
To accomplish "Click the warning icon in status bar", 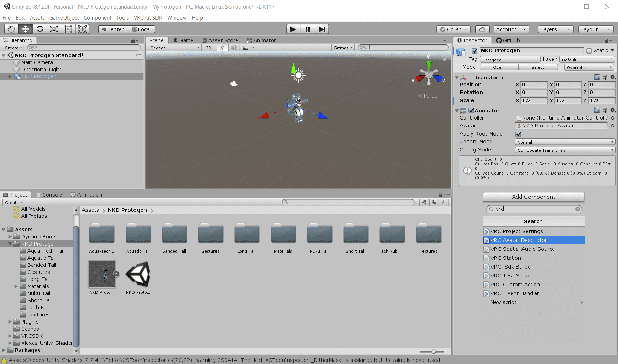I will [x=4, y=360].
